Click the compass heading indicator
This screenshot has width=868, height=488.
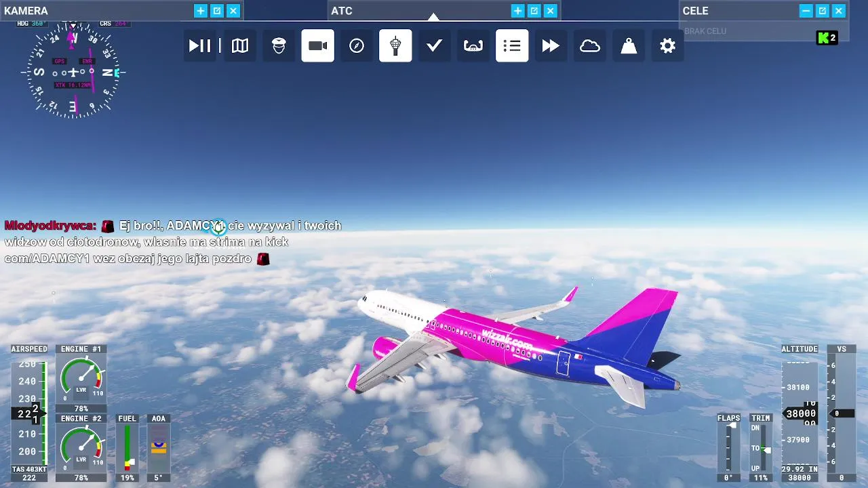pos(73,73)
